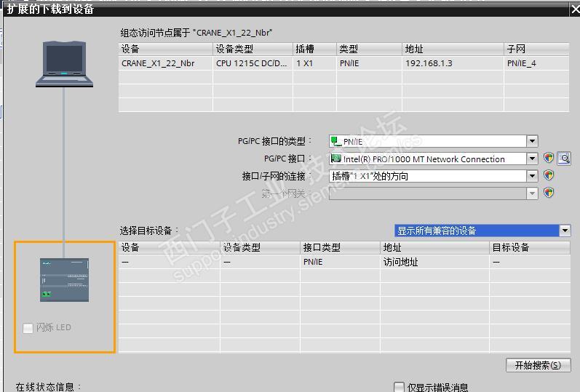Open the PG/PC 接口的类型 dropdown
Image resolution: width=580 pixels, height=392 pixels.
click(532, 141)
